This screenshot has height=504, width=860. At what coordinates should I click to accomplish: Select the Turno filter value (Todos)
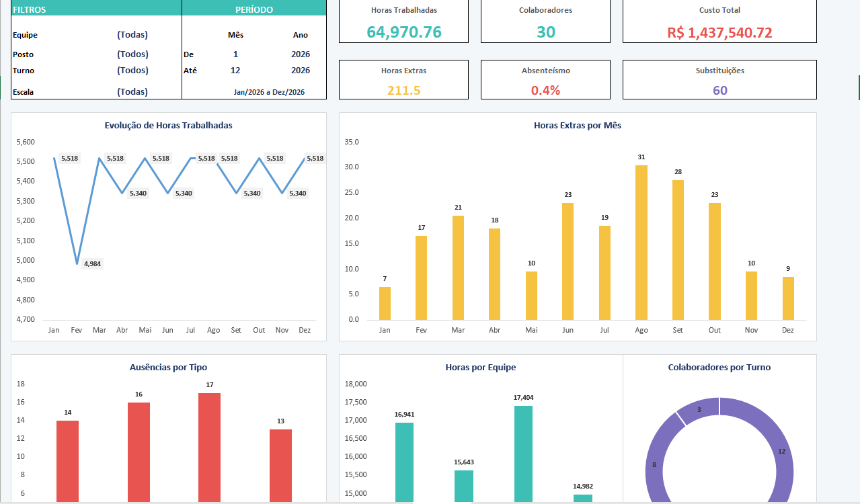pyautogui.click(x=132, y=70)
